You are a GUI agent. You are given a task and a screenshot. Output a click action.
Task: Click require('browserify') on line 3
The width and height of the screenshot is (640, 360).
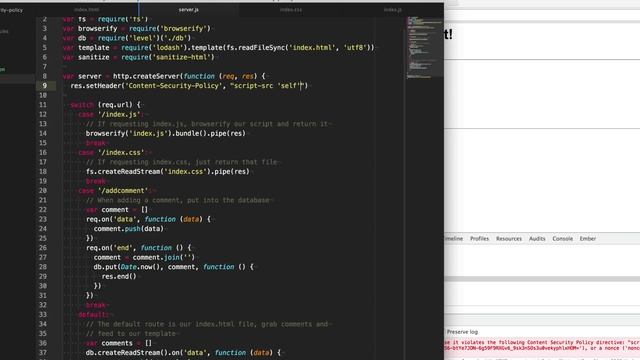click(170, 29)
